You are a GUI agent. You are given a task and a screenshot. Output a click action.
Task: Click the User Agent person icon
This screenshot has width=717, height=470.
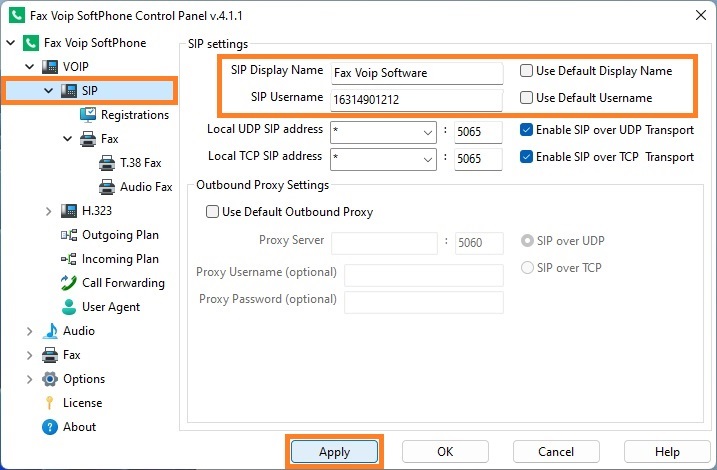coord(69,307)
